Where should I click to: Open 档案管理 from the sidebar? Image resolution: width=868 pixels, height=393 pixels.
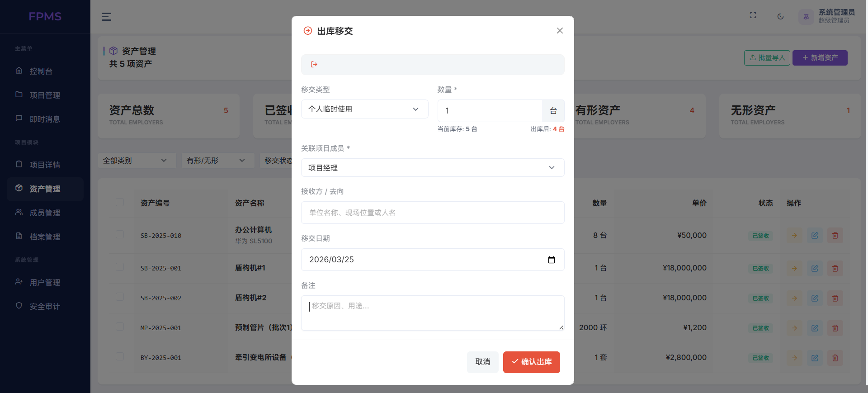click(45, 237)
